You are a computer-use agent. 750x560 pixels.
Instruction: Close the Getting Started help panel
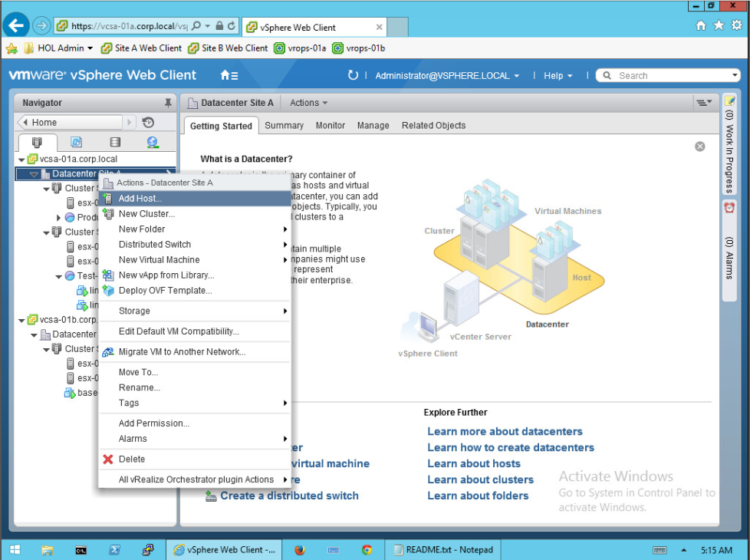click(x=700, y=147)
